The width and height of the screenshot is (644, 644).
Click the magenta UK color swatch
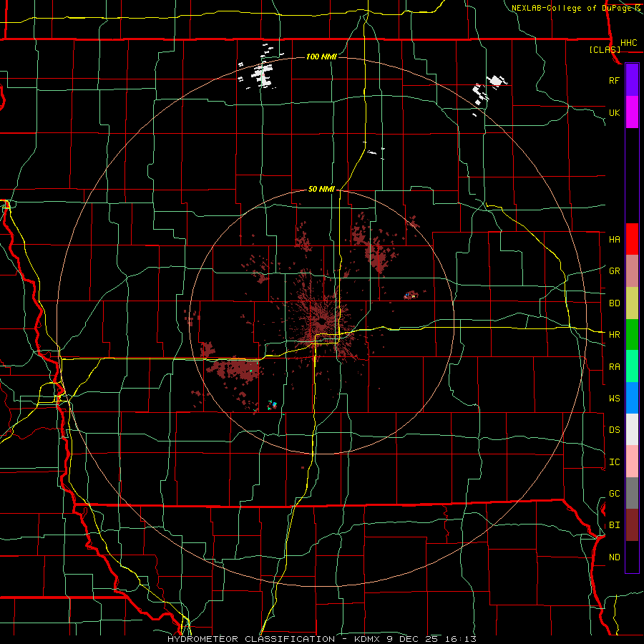(x=632, y=112)
